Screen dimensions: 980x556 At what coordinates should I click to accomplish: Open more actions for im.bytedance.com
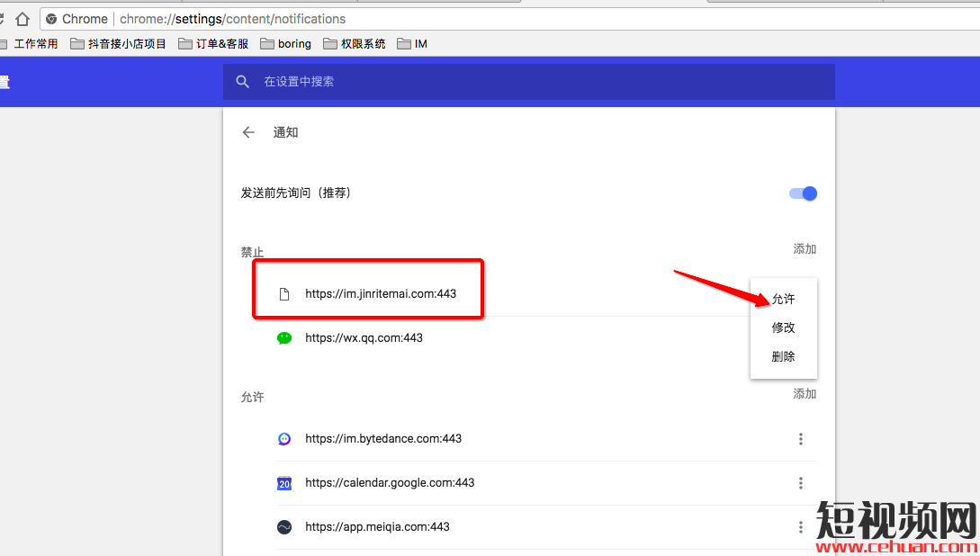800,439
